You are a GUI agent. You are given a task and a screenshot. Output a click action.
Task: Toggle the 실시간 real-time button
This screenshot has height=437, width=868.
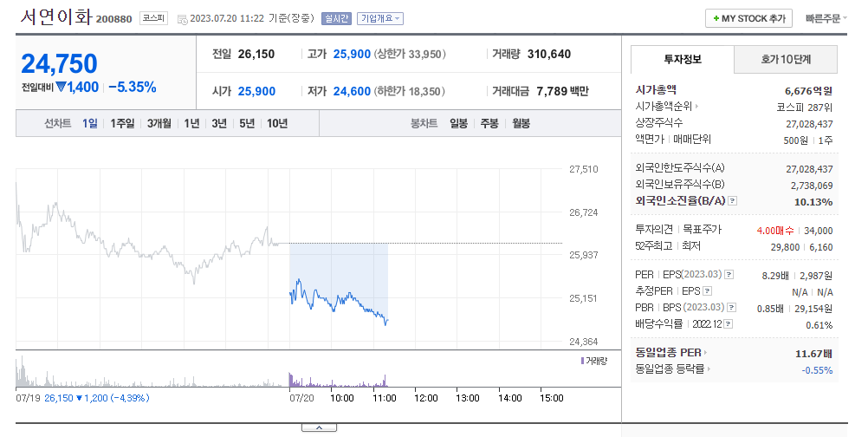pos(336,18)
